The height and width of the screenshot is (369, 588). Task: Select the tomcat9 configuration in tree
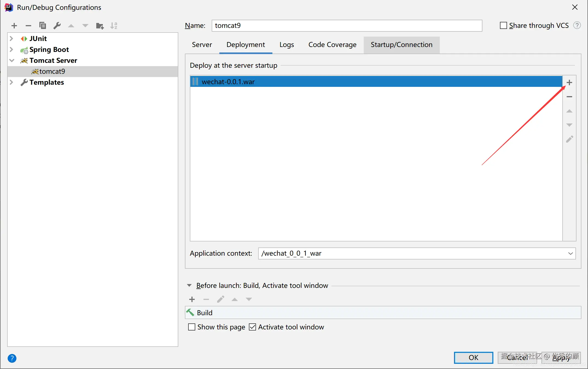click(52, 71)
